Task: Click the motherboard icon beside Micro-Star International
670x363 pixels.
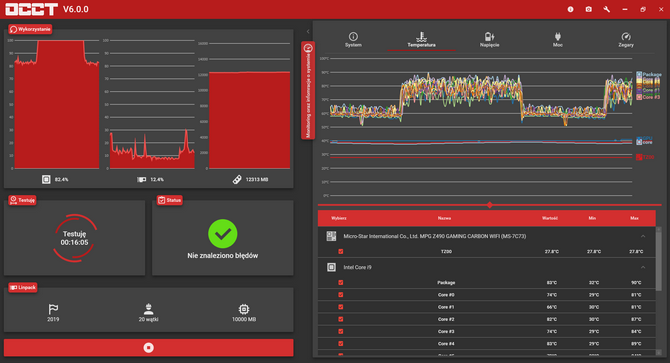Action: click(331, 236)
